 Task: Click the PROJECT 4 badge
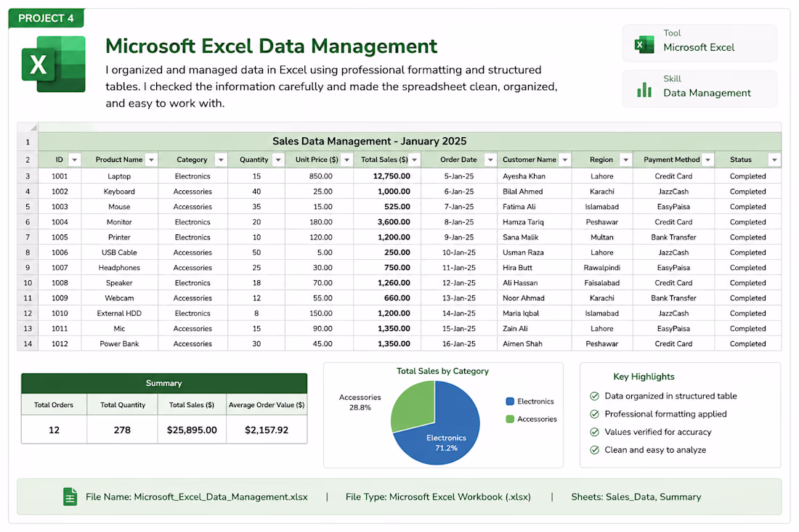tap(46, 18)
